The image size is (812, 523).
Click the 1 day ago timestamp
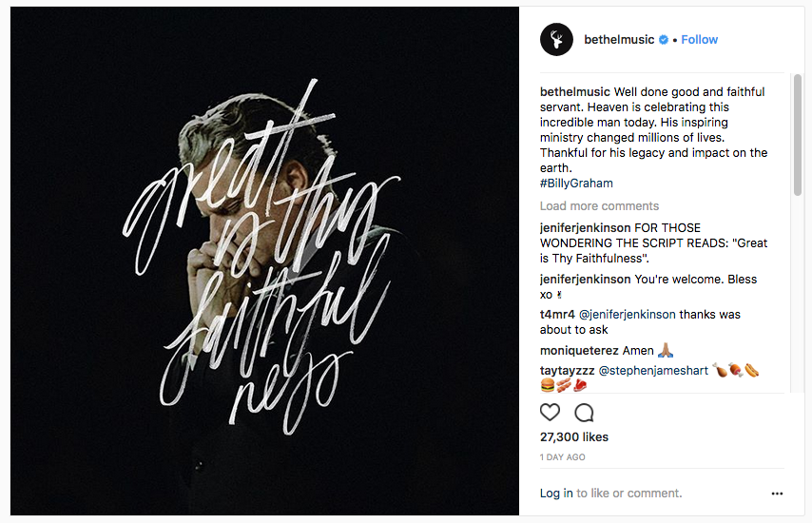tap(563, 457)
